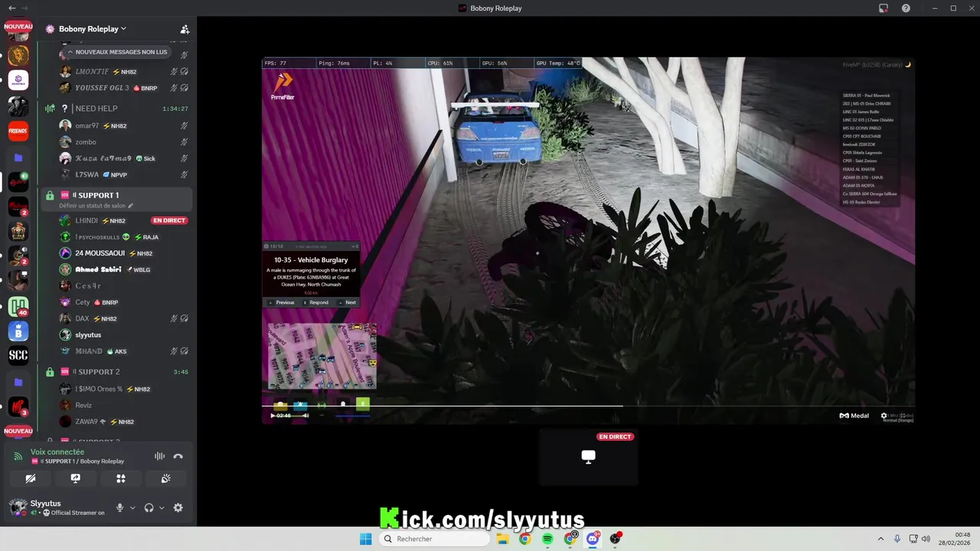Open the Discord help icon
Image resolution: width=980 pixels, height=551 pixels.
[x=906, y=8]
